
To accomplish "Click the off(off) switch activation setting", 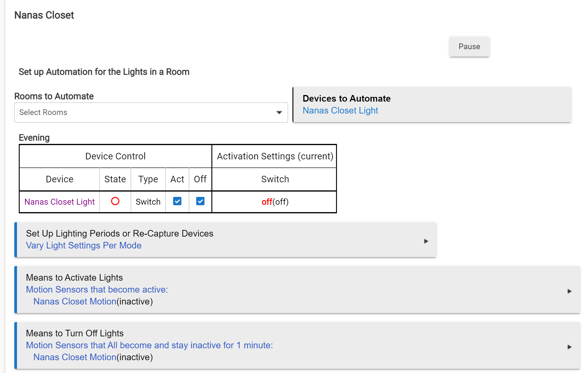I will tap(275, 202).
